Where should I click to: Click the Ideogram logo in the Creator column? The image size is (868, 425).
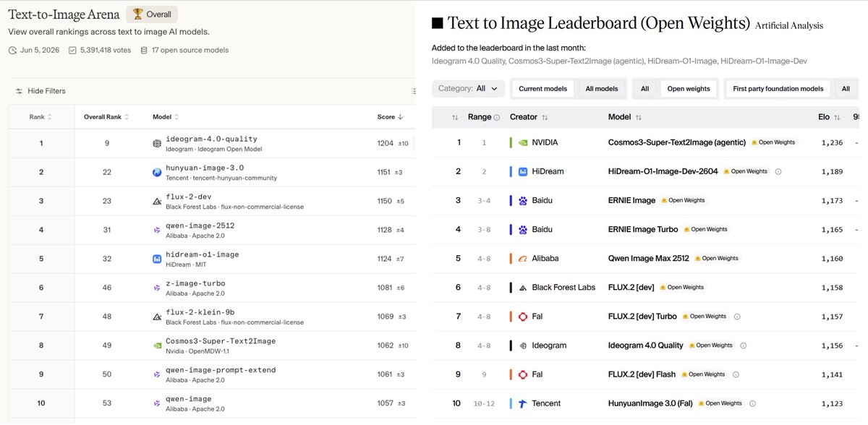pos(523,345)
